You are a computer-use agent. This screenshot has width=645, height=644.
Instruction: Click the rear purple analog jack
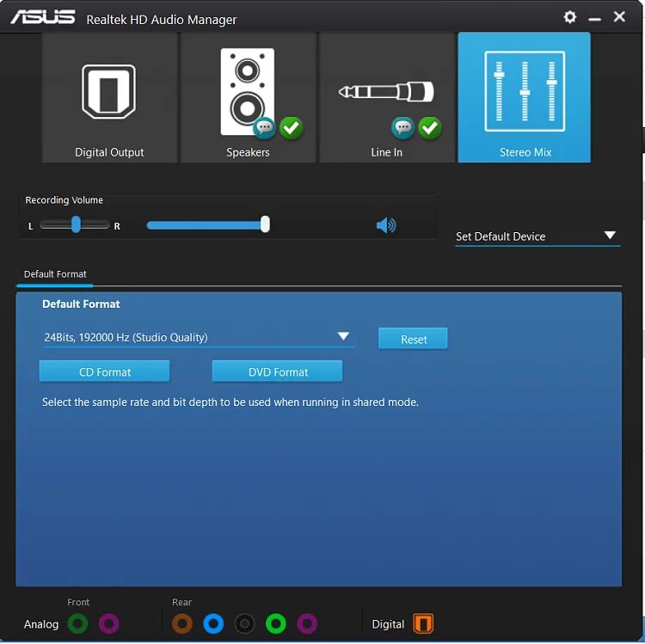point(307,623)
